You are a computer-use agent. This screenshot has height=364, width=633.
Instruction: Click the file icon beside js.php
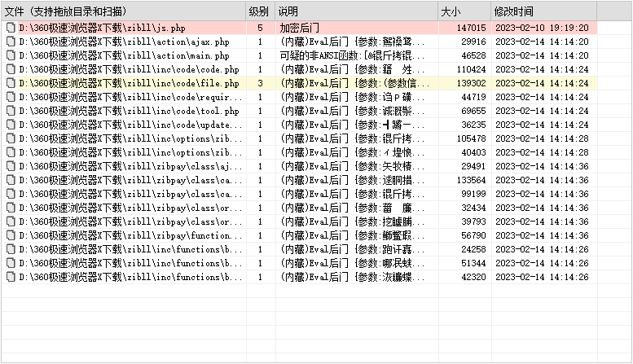point(11,28)
